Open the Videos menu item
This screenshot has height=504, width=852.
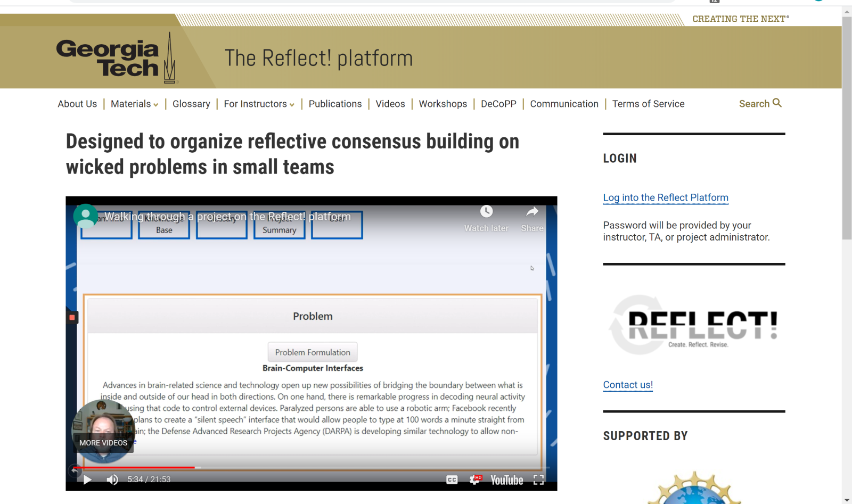[x=390, y=104]
